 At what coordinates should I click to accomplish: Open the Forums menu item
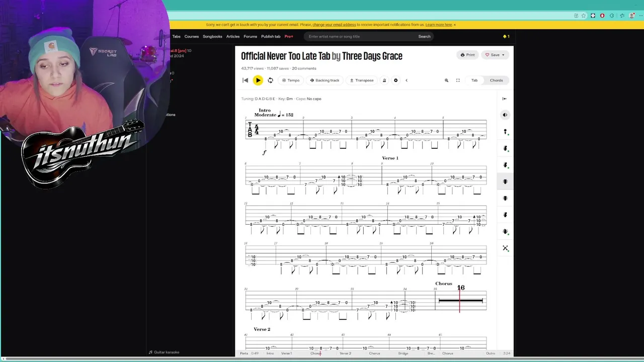[x=250, y=36]
